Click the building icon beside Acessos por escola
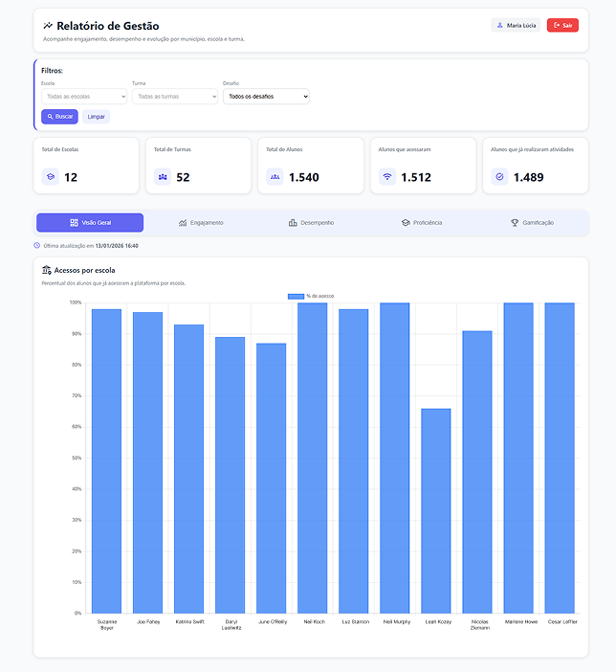This screenshot has height=672, width=616. [x=47, y=271]
